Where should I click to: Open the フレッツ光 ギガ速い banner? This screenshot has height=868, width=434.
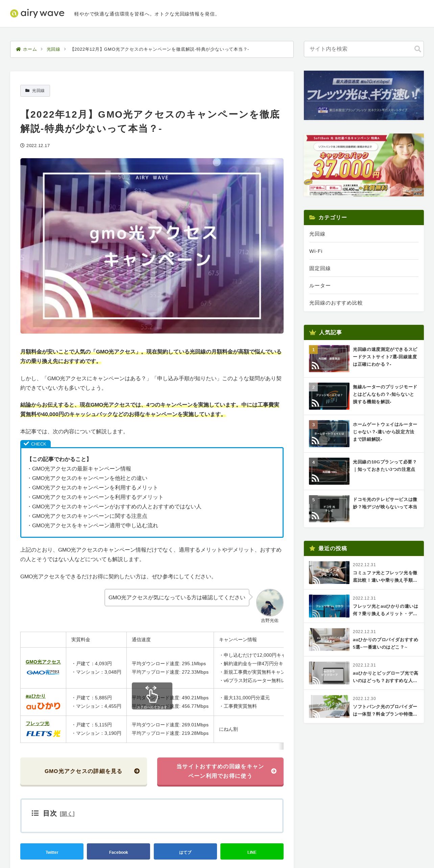tap(364, 95)
